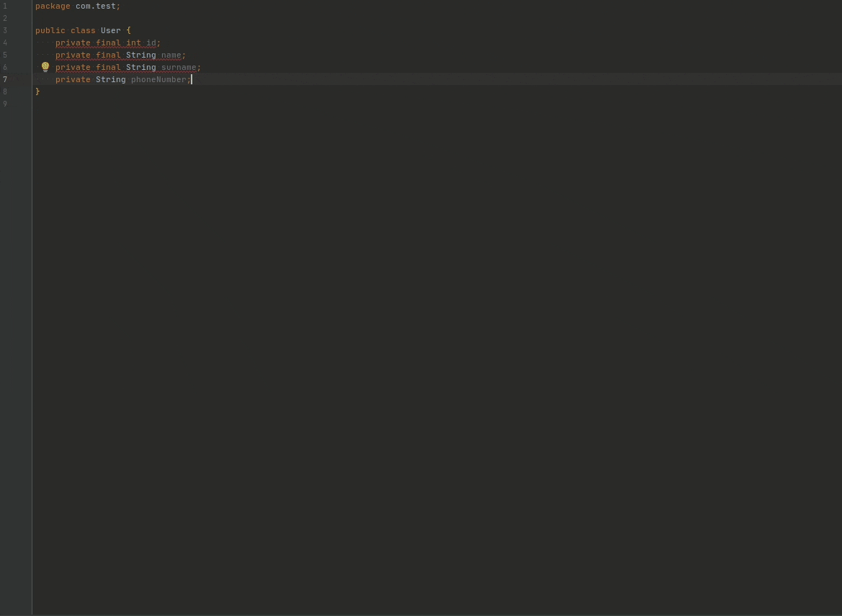Image resolution: width=842 pixels, height=616 pixels.
Task: Click the "User" class name
Action: 110,30
